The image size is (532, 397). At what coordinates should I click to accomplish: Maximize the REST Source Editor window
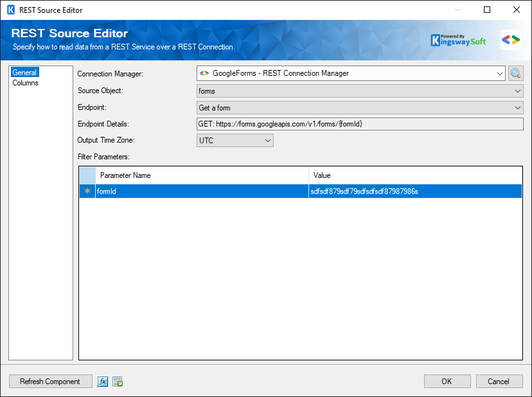[487, 10]
